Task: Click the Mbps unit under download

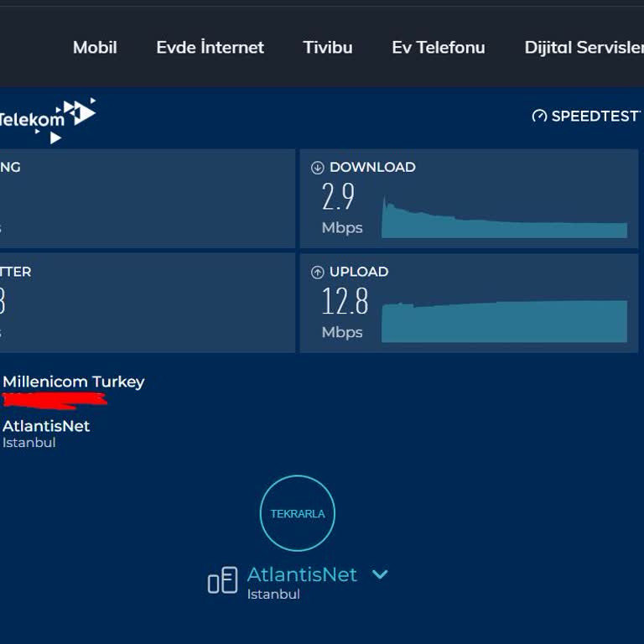Action: (x=342, y=227)
